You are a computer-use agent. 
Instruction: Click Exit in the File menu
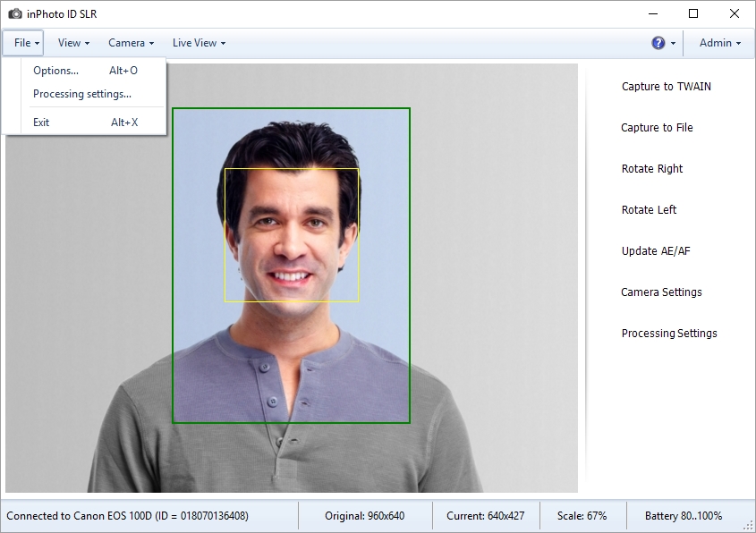coord(85,123)
